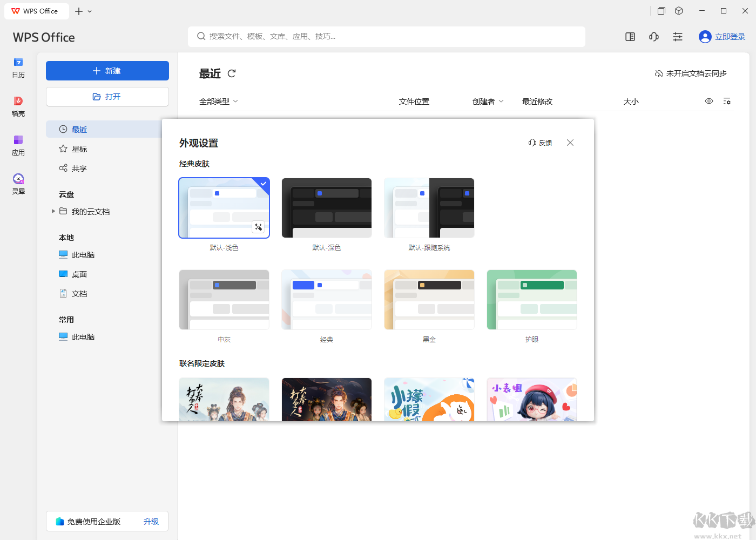Image resolution: width=756 pixels, height=540 pixels.
Task: Expand the 全部类型 file type dropdown
Action: point(219,102)
